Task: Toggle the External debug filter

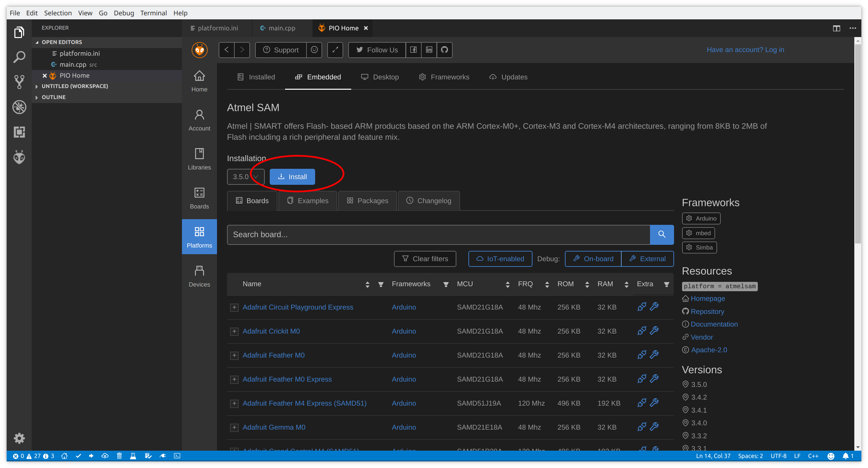Action: point(647,258)
